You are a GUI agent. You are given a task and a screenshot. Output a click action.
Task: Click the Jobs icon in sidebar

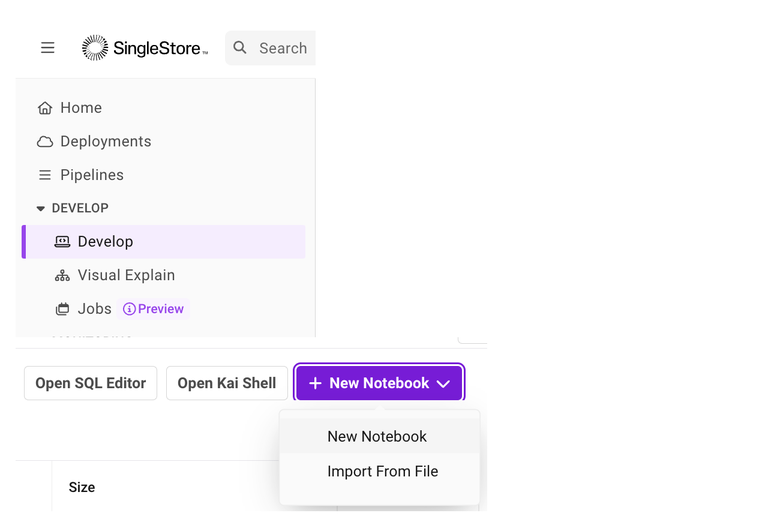(x=62, y=309)
